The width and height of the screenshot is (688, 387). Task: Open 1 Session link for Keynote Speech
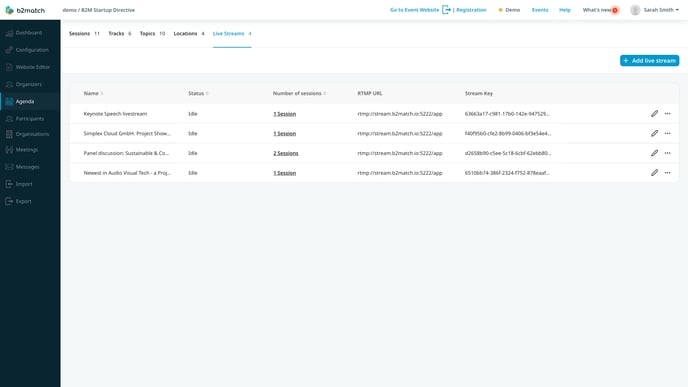(x=284, y=114)
